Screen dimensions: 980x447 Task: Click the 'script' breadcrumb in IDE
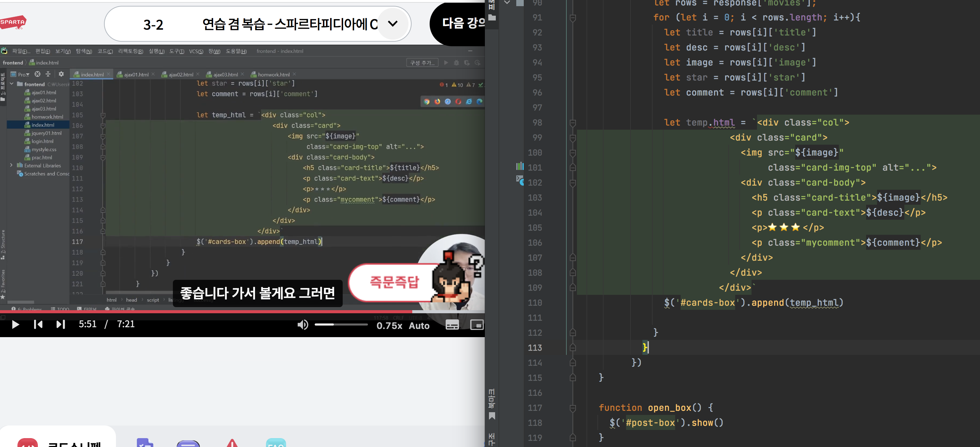(153, 300)
